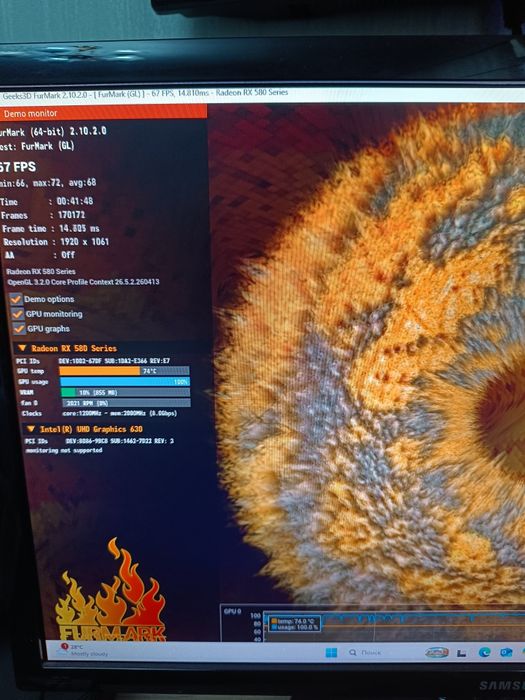The image size is (525, 700).
Task: Click the FurMark flame logo
Action: [x=111, y=590]
